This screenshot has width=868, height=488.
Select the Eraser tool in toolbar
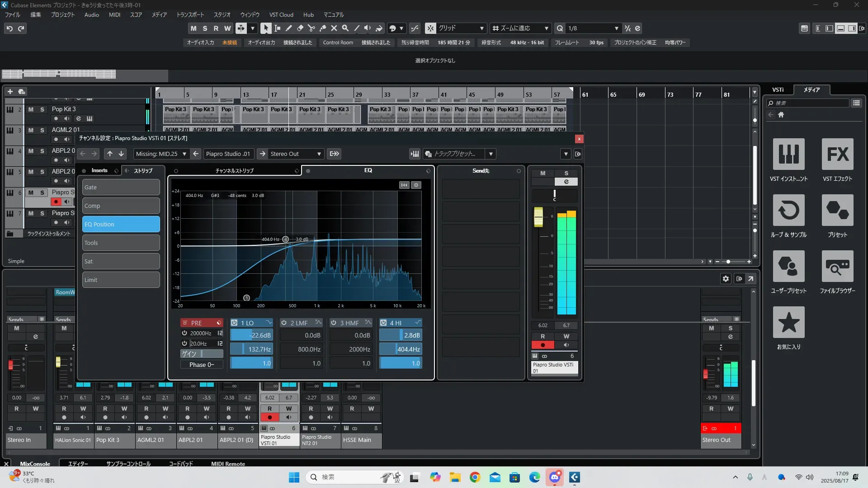pyautogui.click(x=300, y=28)
